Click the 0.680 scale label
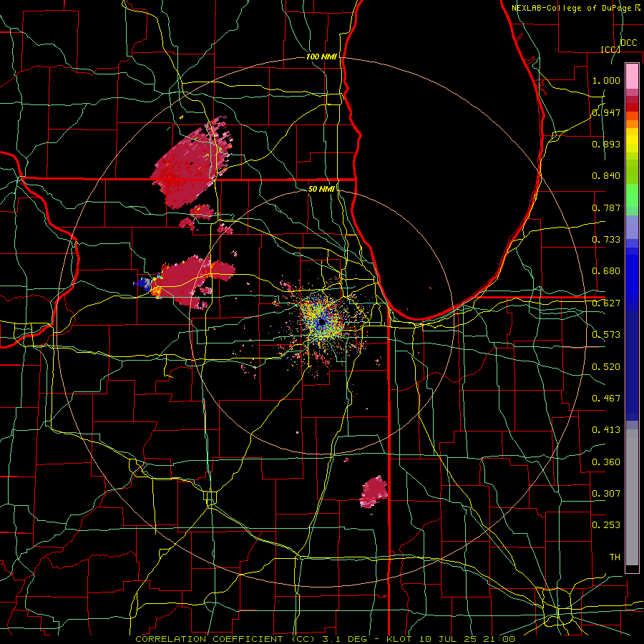The width and height of the screenshot is (644, 644). pos(606,271)
